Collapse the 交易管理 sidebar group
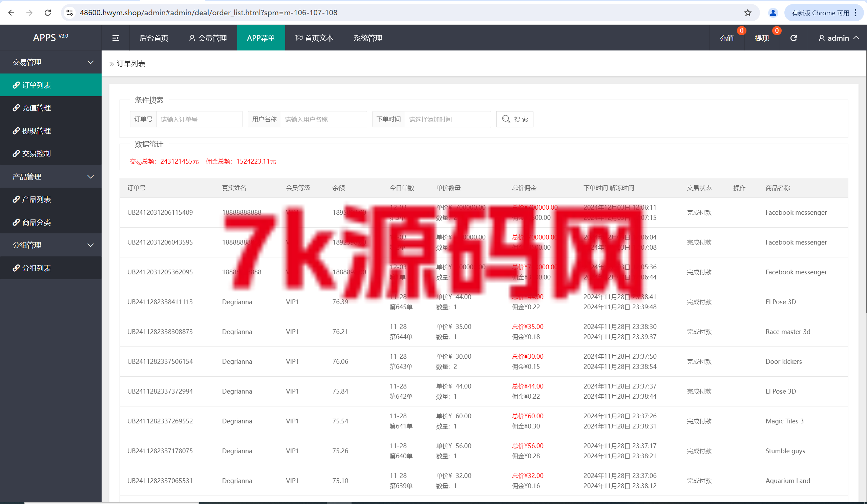The height and width of the screenshot is (504, 867). tap(50, 62)
